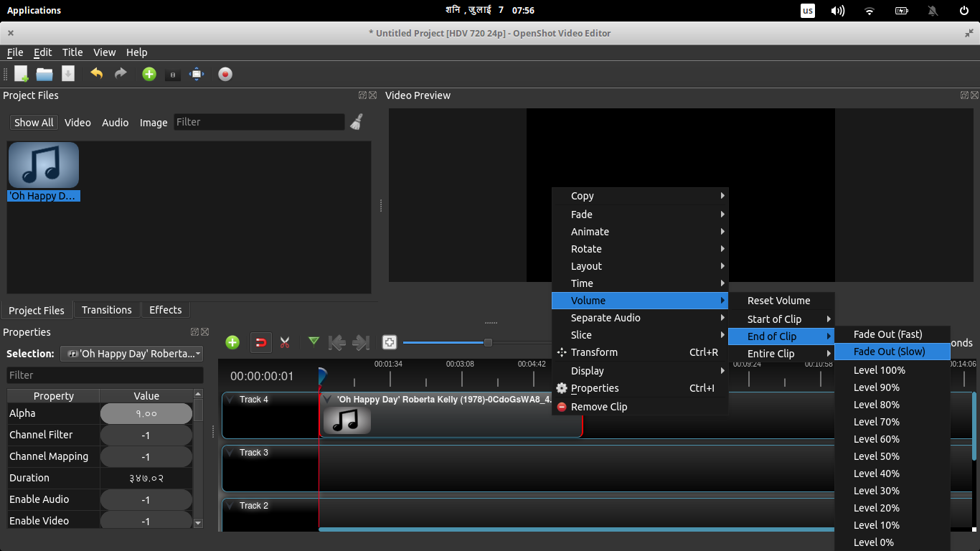Image resolution: width=980 pixels, height=551 pixels.
Task: Redo action with the toolbar redo arrow
Action: pyautogui.click(x=121, y=73)
